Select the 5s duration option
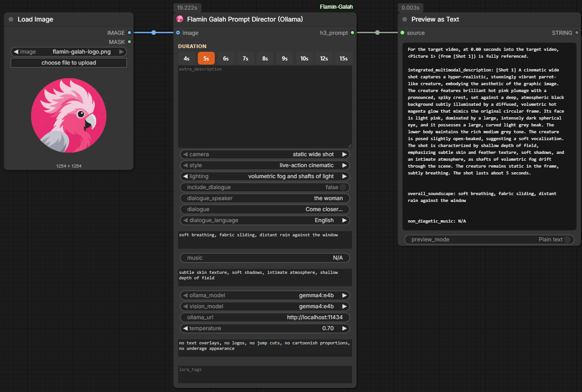This screenshot has height=392, width=582. coord(206,58)
